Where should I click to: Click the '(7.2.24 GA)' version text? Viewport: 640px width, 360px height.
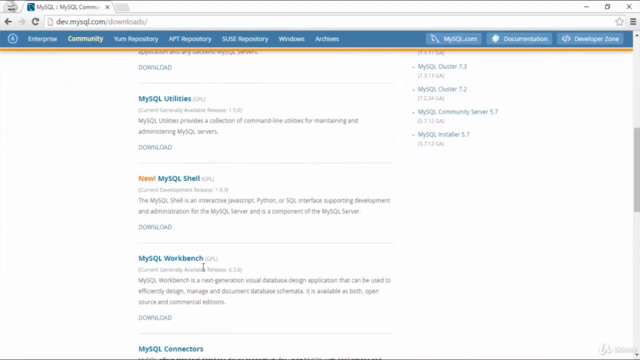click(431, 98)
